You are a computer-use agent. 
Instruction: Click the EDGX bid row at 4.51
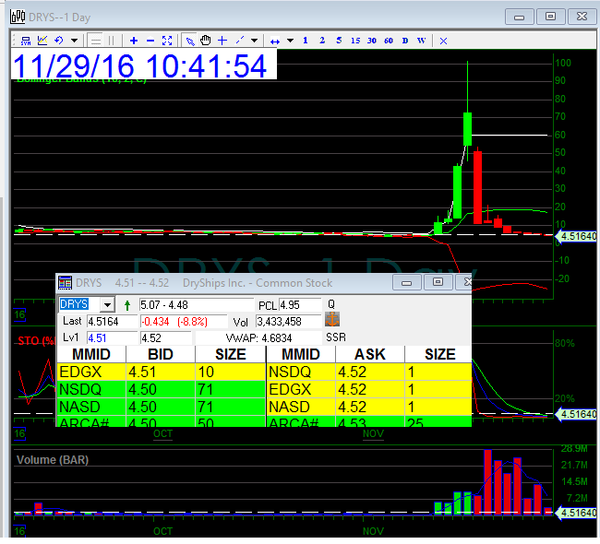[160, 372]
